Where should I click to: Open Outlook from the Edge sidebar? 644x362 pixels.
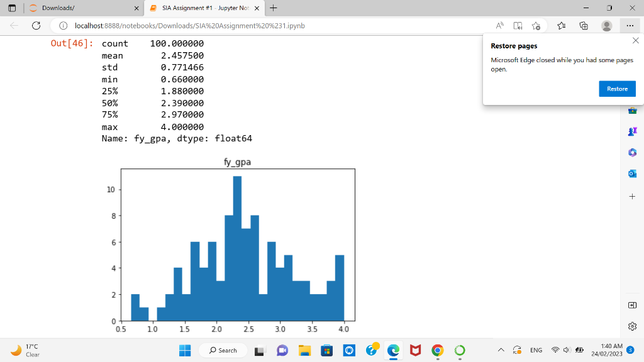coord(632,173)
